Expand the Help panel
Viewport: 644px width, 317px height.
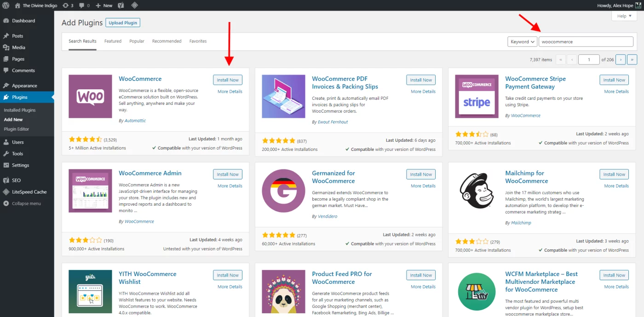pos(624,16)
